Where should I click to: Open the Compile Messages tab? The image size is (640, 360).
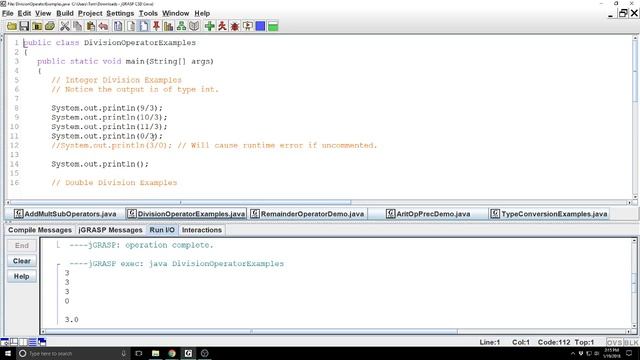pyautogui.click(x=40, y=230)
